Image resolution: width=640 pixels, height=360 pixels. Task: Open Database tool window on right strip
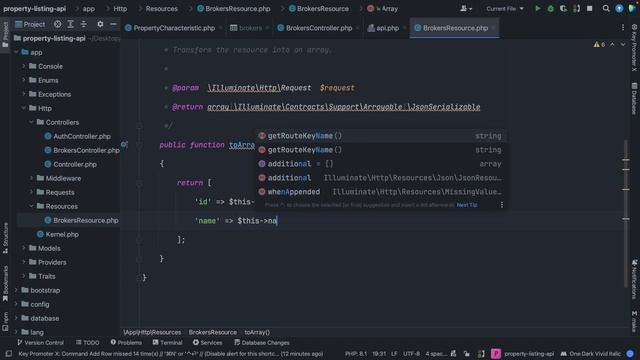tap(634, 98)
